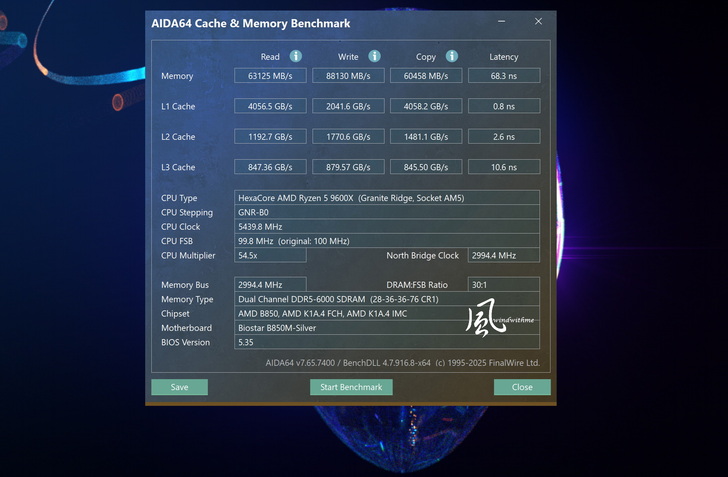The image size is (728, 477).
Task: Click the North Bridge Clock value field
Action: tap(504, 255)
